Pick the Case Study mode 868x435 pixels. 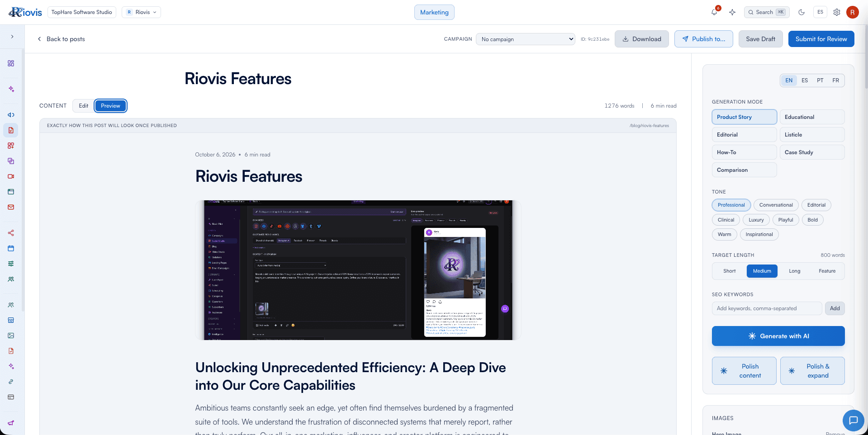pos(812,152)
